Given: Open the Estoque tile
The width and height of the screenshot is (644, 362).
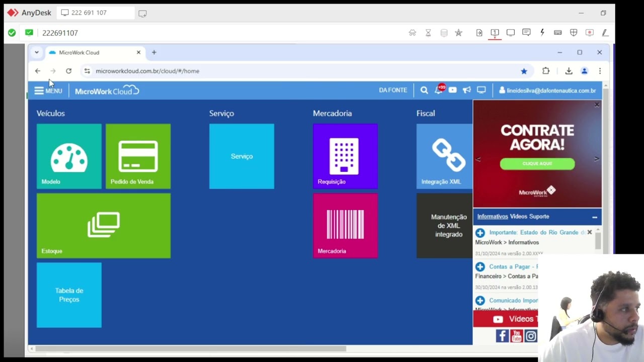Looking at the screenshot, I should click(104, 226).
